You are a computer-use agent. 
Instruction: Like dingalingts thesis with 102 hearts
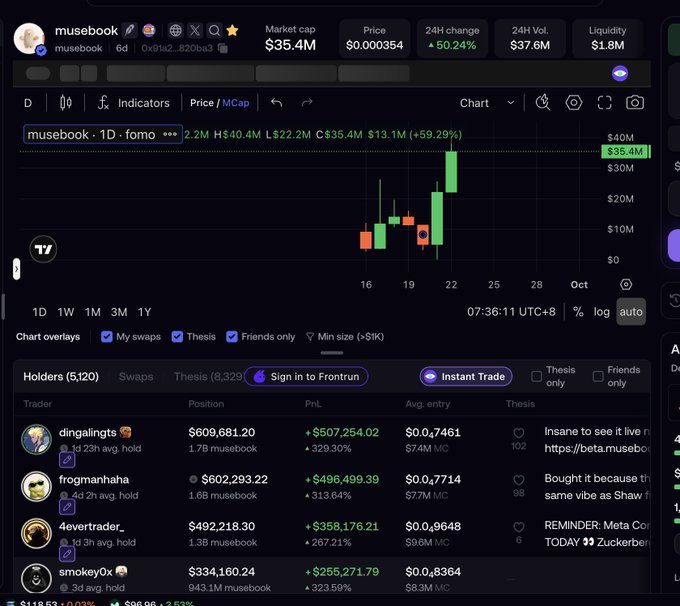coord(519,433)
